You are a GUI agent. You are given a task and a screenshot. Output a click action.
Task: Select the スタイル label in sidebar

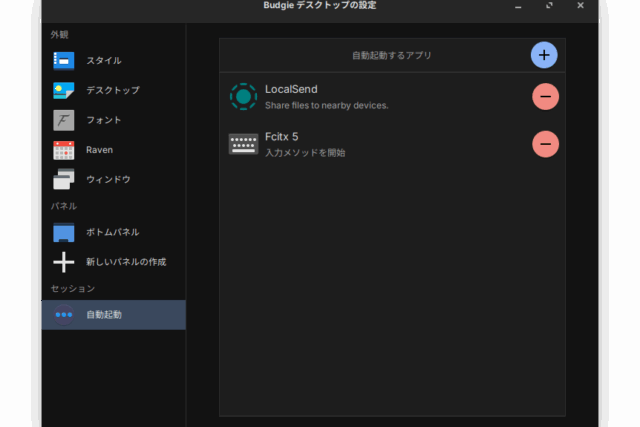(104, 61)
